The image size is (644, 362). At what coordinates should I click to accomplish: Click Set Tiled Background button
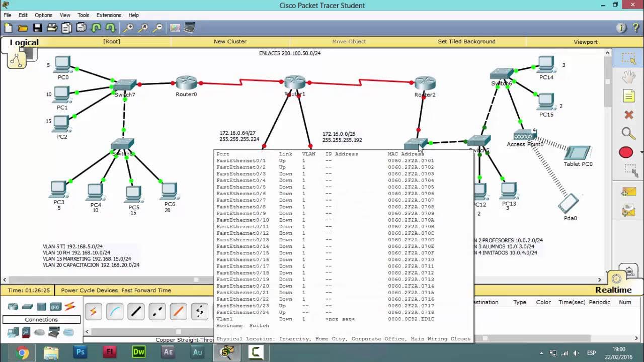pyautogui.click(x=466, y=42)
